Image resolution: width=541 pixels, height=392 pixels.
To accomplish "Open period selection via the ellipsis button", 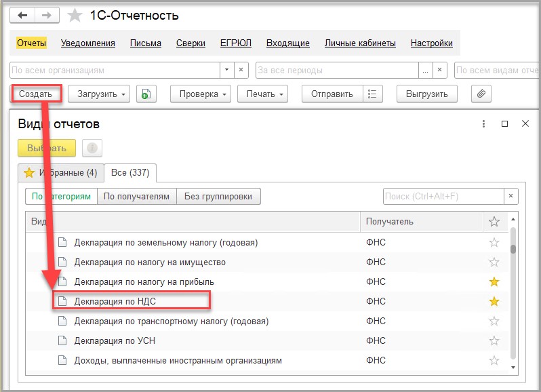I will click(x=426, y=70).
